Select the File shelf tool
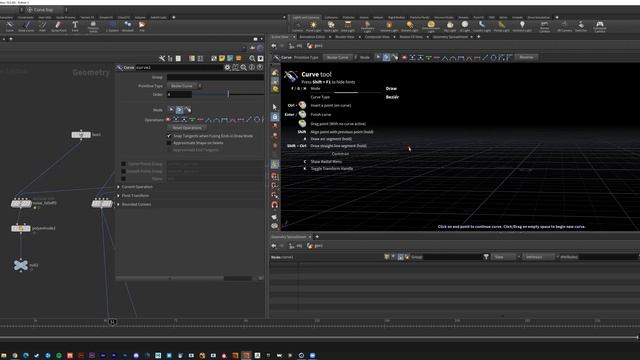The image size is (640, 360). [142, 27]
